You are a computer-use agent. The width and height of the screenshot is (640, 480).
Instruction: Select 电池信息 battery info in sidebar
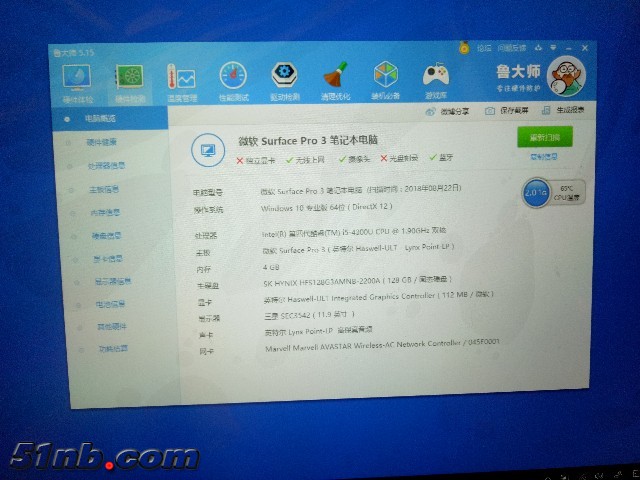pyautogui.click(x=112, y=304)
